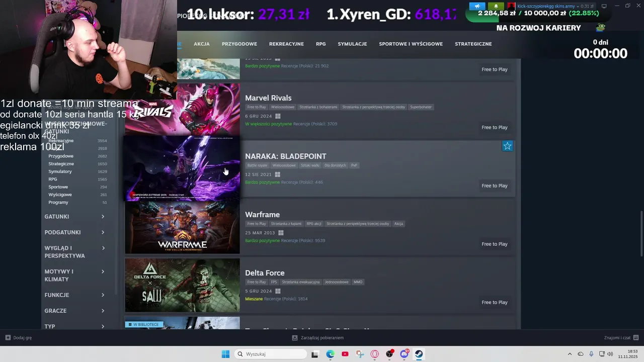
Task: Select 'MMO' tag on Delta Force
Action: point(358,282)
